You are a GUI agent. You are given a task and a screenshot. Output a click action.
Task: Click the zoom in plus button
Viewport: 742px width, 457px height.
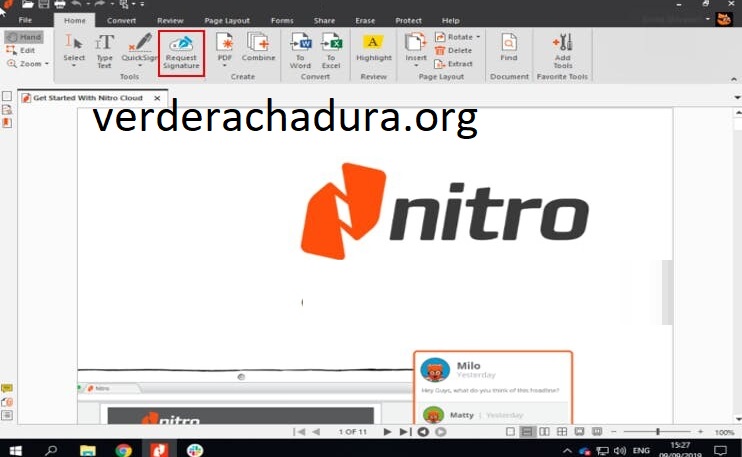tap(700, 431)
